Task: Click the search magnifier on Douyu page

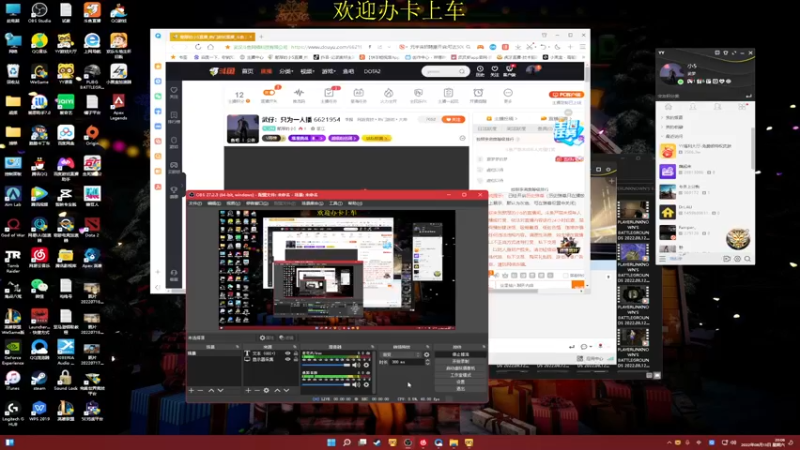Action: pos(462,71)
